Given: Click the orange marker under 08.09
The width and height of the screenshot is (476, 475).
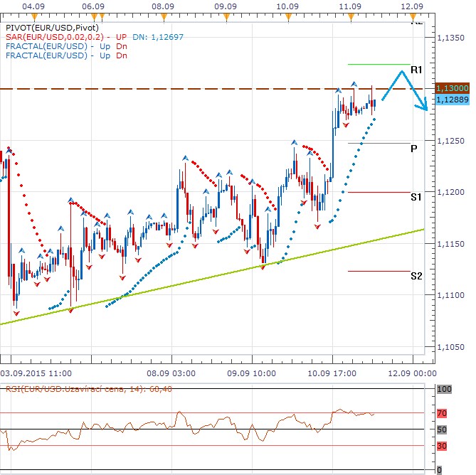Looking at the screenshot, I should tap(164, 15).
